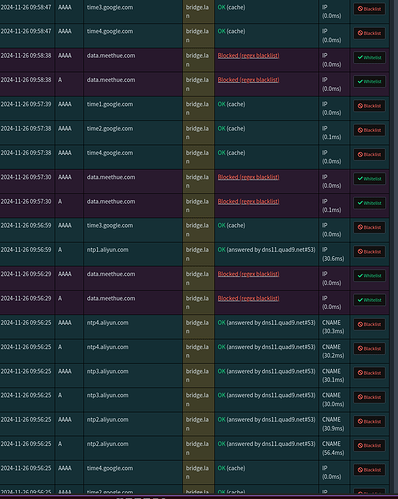Select ntp3.aliyun.com in its A row

[x=107, y=395]
